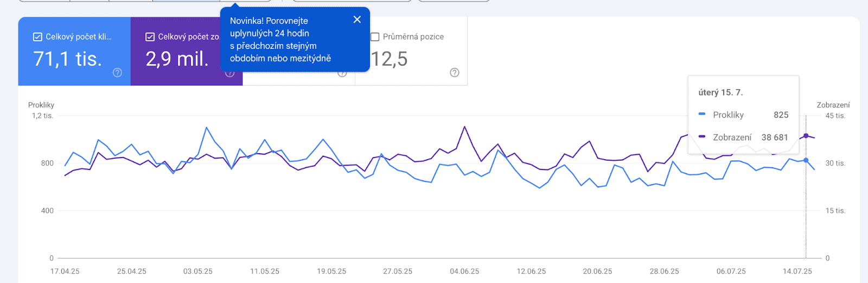Viewport: 868px width, 283px height.
Task: Click purple line's highest peak near 04.06.25
Action: click(x=464, y=127)
